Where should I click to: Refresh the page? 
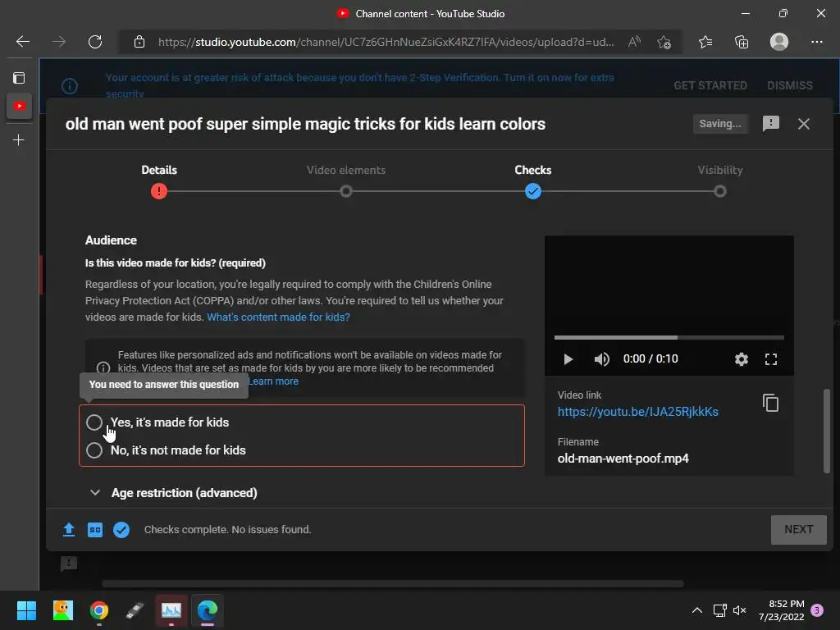pos(95,42)
